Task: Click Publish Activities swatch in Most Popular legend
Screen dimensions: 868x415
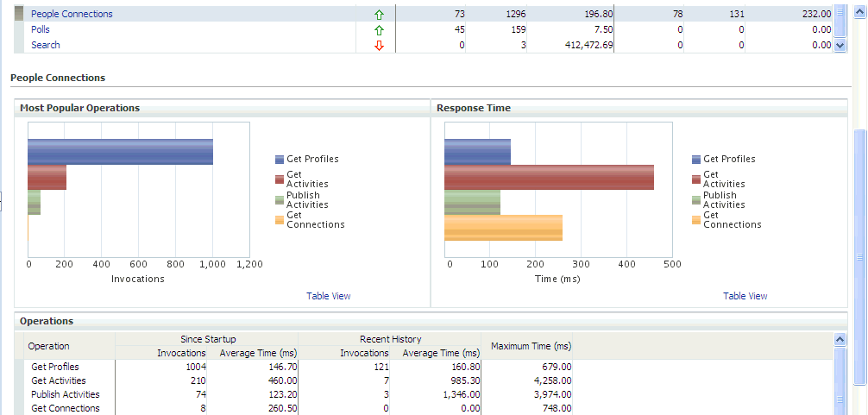Action: pyautogui.click(x=280, y=200)
